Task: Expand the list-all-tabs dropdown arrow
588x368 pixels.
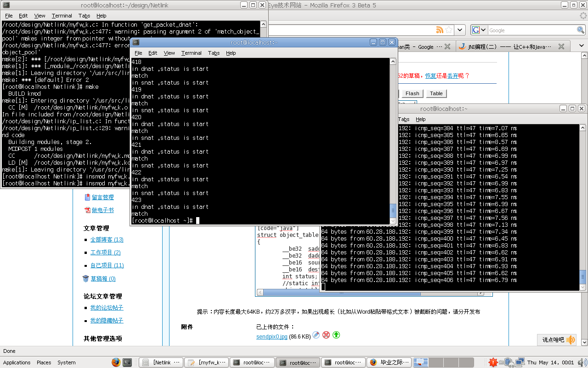Action: 582,46
